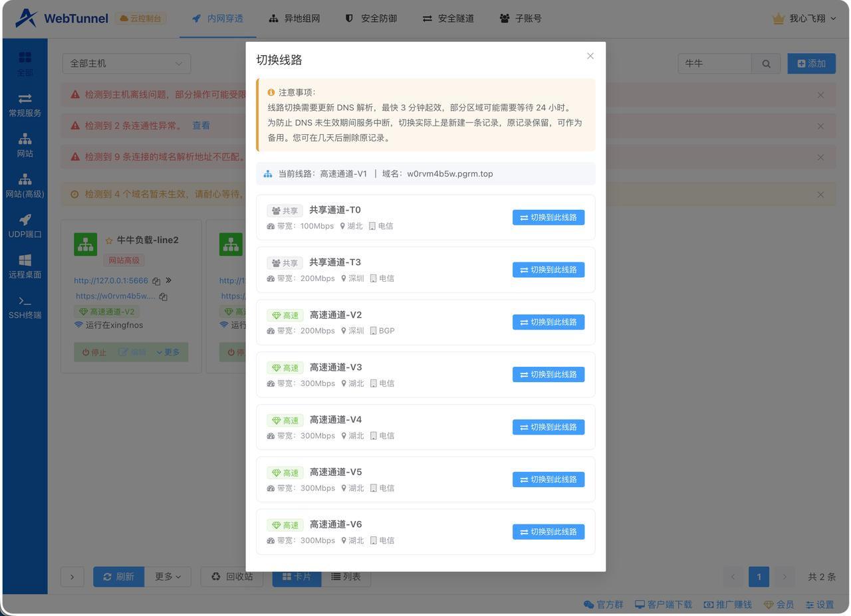
Task: Click the 高速通道-V2 tag on 牛牛负载-line2
Action: pos(107,312)
